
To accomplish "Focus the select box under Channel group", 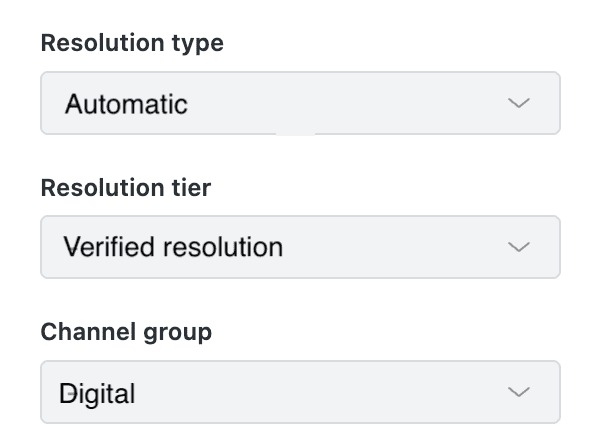I will click(300, 392).
